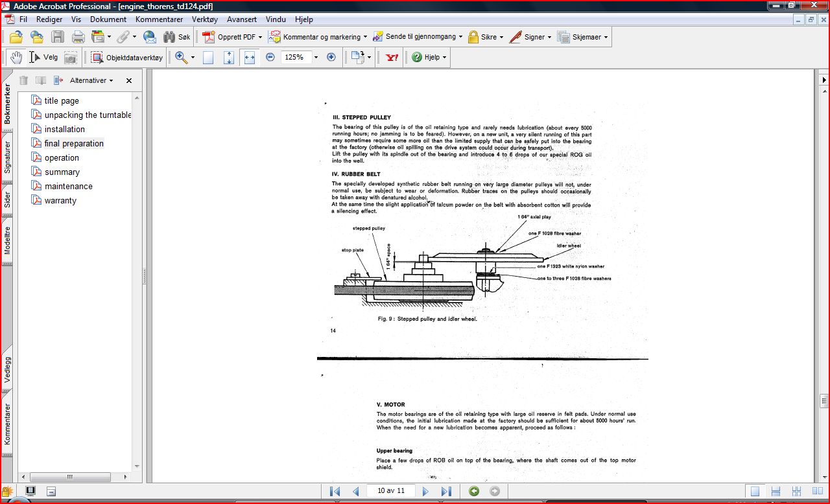Image resolution: width=830 pixels, height=504 pixels.
Task: Switch to single page layout view
Action: pyautogui.click(x=754, y=491)
